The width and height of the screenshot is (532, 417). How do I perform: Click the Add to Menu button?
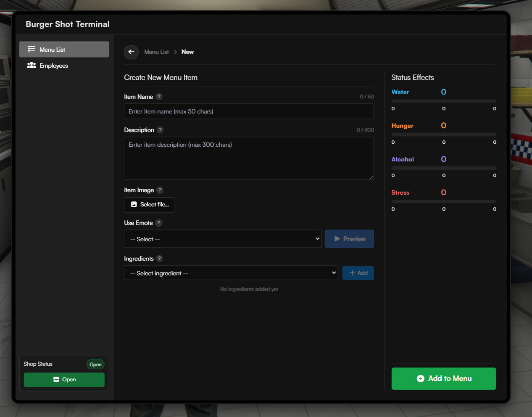(x=444, y=379)
